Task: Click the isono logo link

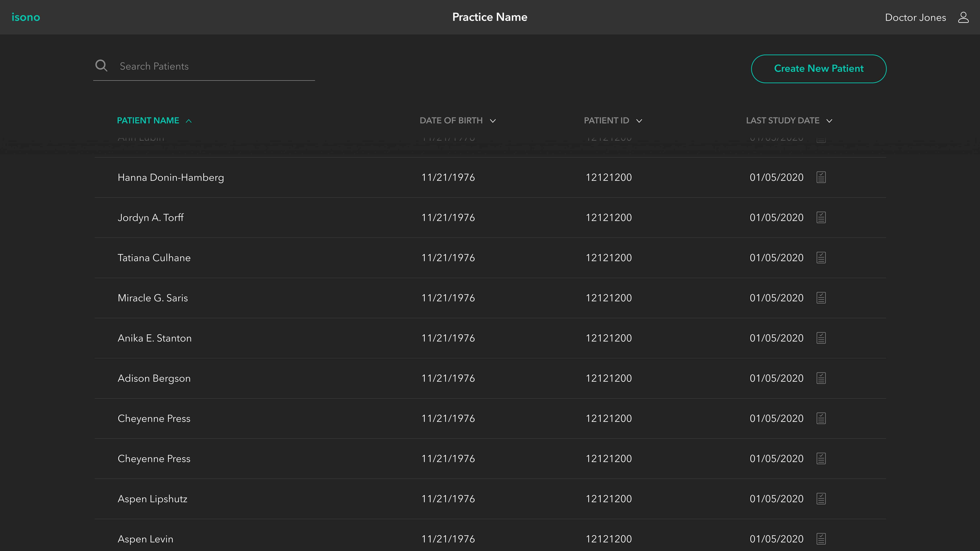Action: [25, 17]
